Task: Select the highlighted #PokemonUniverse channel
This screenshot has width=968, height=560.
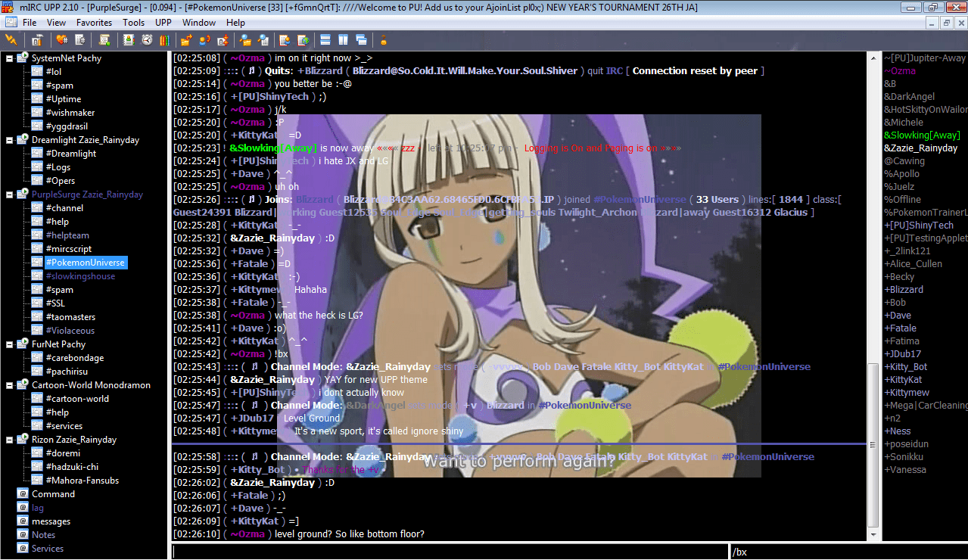Action: pos(85,263)
